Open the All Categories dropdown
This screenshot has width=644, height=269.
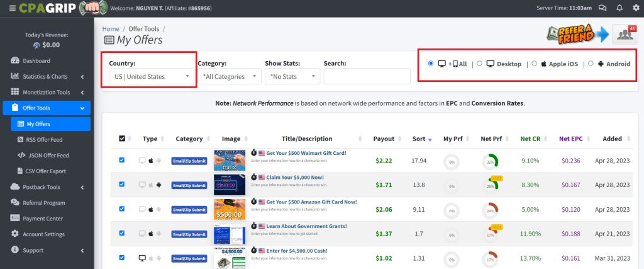coord(229,76)
